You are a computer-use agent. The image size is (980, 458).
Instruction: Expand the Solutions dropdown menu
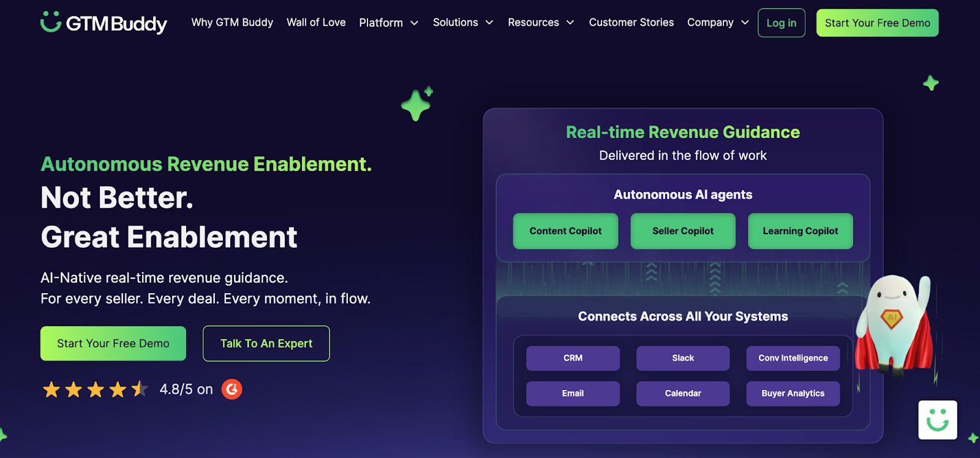(463, 23)
